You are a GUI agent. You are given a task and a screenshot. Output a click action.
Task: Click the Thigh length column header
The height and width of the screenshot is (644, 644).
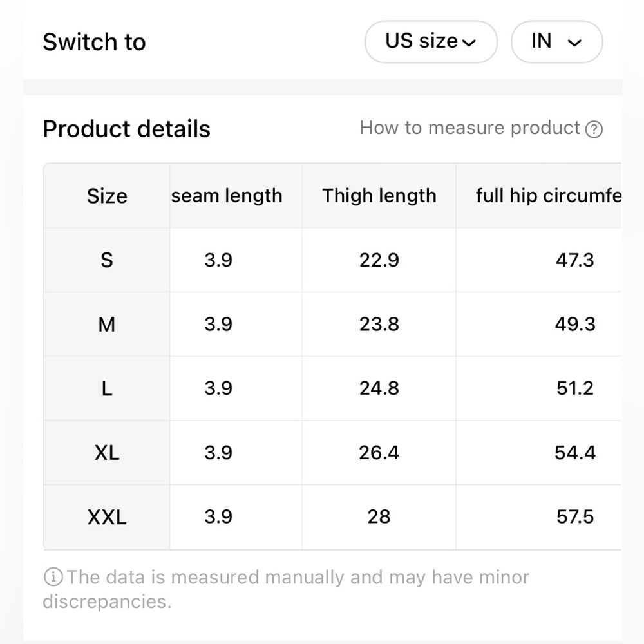[x=379, y=196]
